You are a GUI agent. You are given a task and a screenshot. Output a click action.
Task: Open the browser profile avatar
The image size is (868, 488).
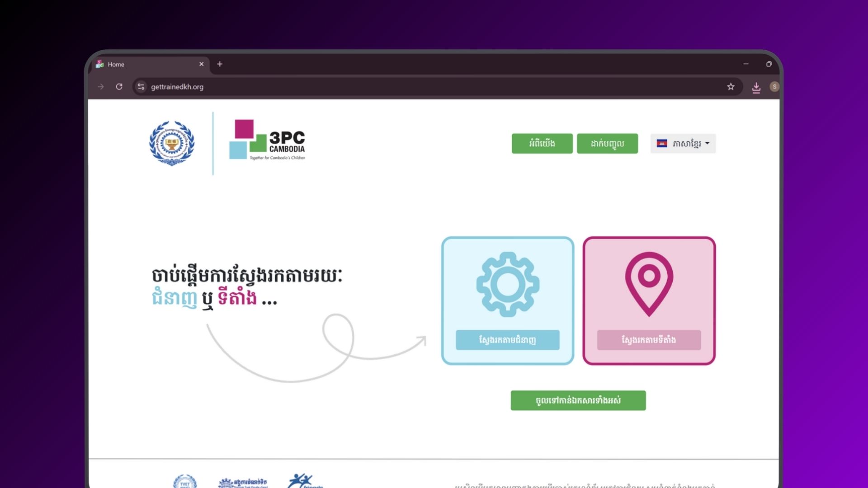(774, 87)
